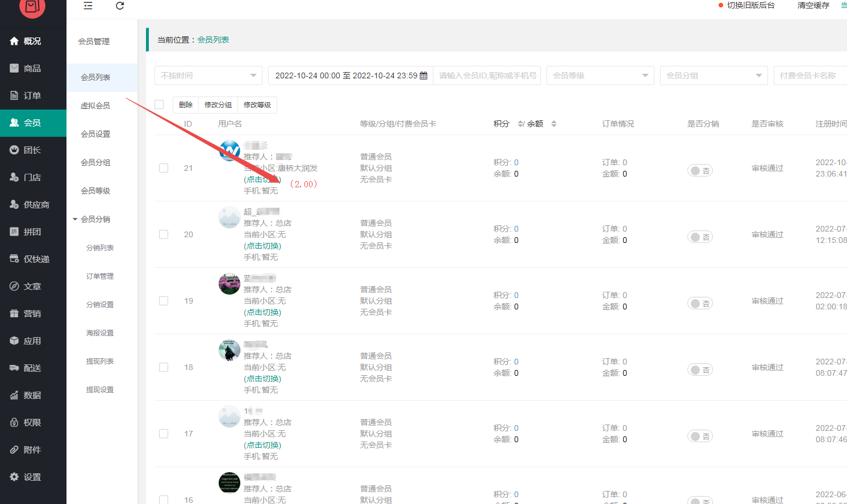Click the gear icon beside 设置
Screen dimensions: 847x504
click(14, 477)
